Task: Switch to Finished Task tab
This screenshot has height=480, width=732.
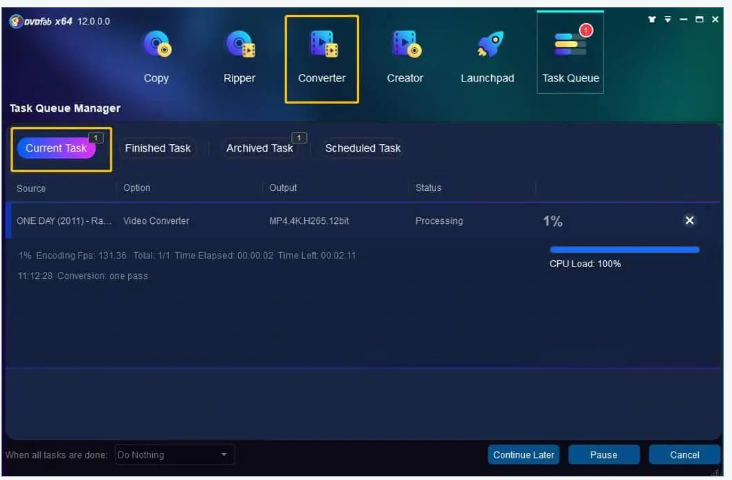Action: point(158,148)
